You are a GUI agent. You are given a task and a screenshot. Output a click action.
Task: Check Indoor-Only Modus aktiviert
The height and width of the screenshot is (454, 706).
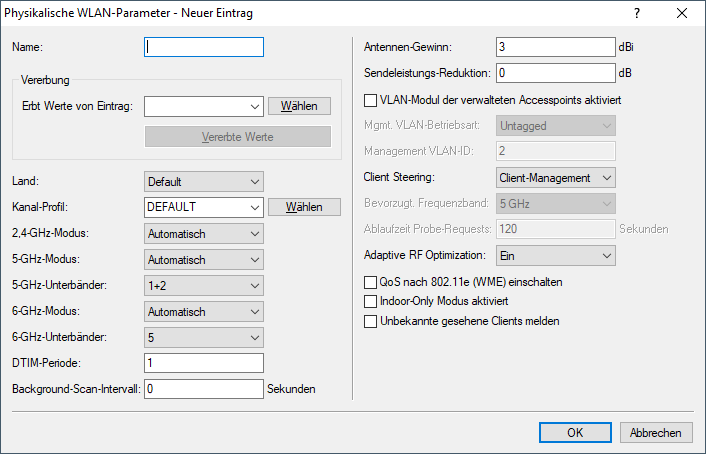(x=372, y=302)
